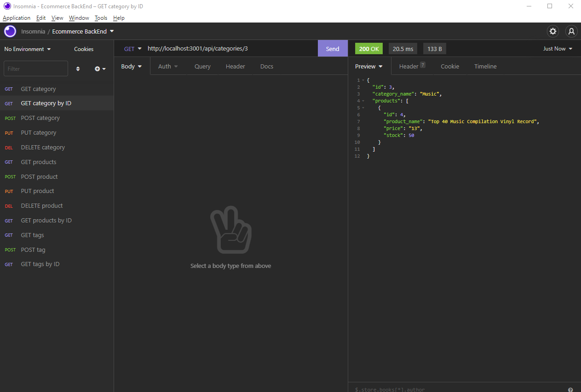581x392 pixels.
Task: Collapse the products array on line 4
Action: (362, 101)
